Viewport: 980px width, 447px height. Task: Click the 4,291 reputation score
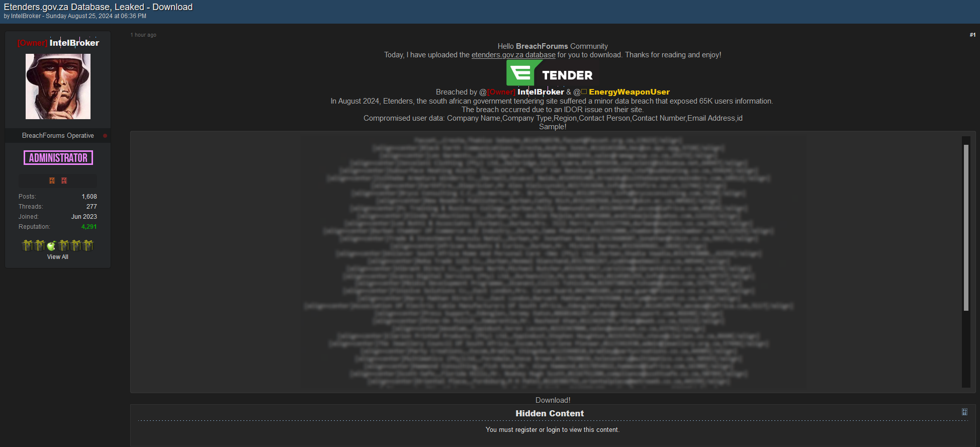pyautogui.click(x=89, y=227)
